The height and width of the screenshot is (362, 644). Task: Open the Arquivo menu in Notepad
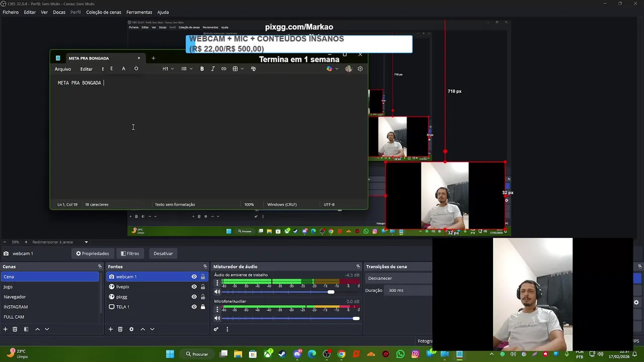(63, 69)
